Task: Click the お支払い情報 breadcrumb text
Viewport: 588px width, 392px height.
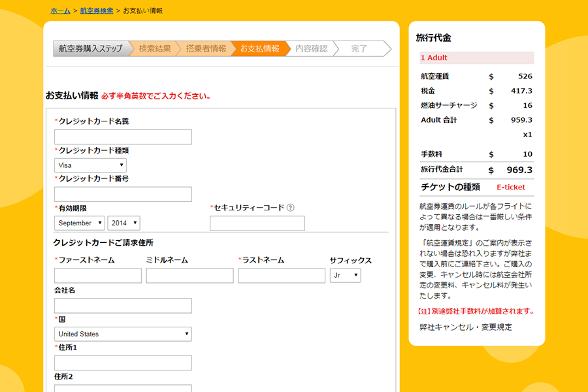Action: click(x=143, y=11)
